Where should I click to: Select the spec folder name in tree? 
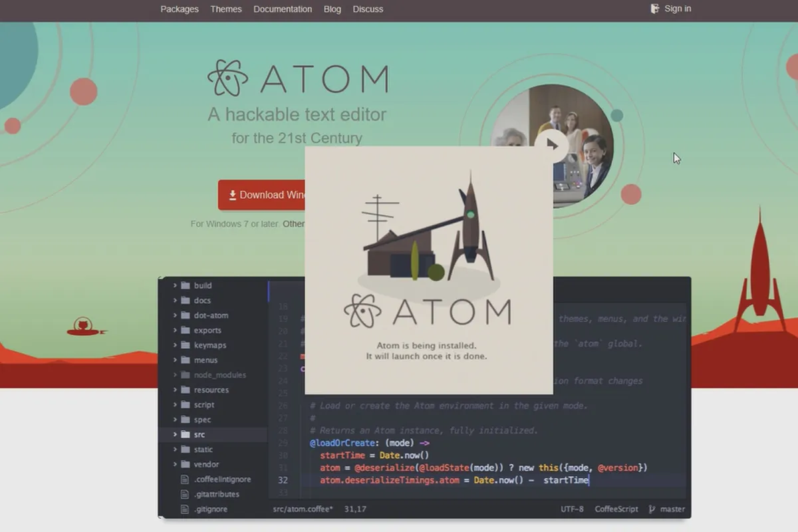click(202, 420)
